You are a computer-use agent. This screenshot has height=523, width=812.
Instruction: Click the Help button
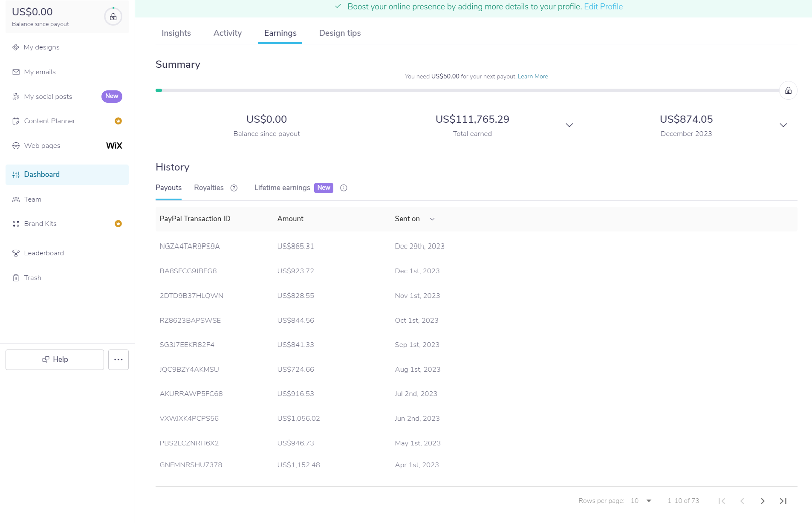coord(55,360)
